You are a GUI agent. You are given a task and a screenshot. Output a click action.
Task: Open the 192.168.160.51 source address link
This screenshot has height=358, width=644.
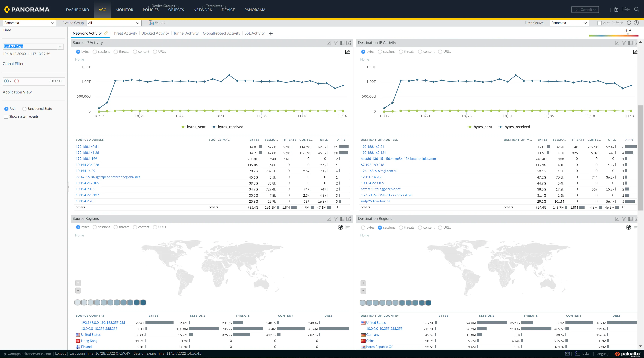tap(87, 147)
